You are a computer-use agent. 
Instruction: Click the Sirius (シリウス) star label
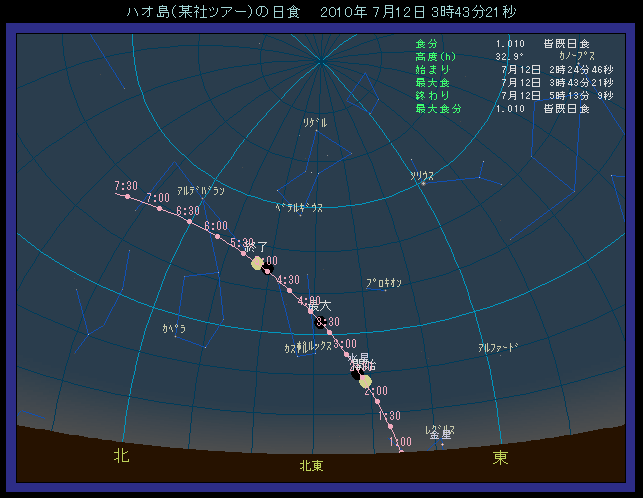coord(422,175)
